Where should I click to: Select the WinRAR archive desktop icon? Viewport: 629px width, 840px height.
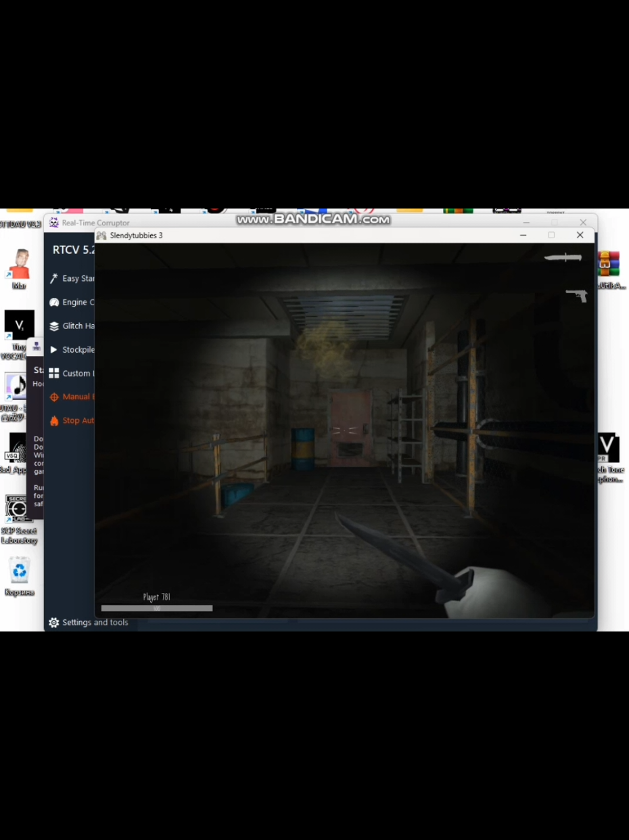(x=609, y=269)
